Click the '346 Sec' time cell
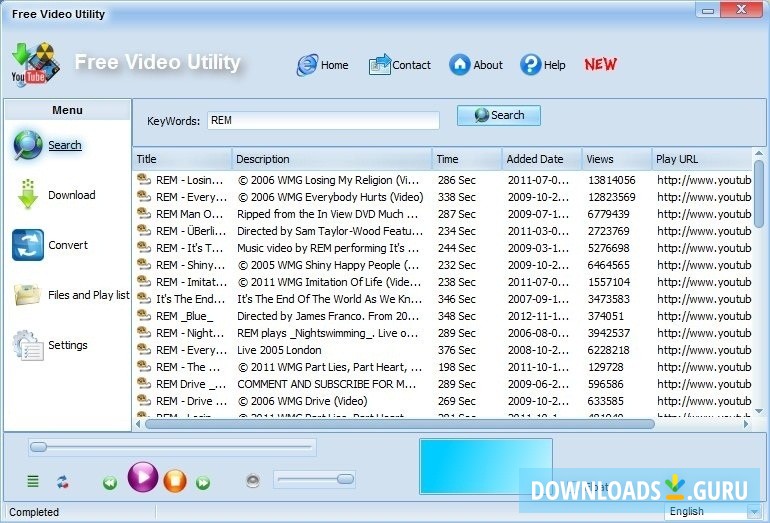The width and height of the screenshot is (770, 523). coord(457,299)
